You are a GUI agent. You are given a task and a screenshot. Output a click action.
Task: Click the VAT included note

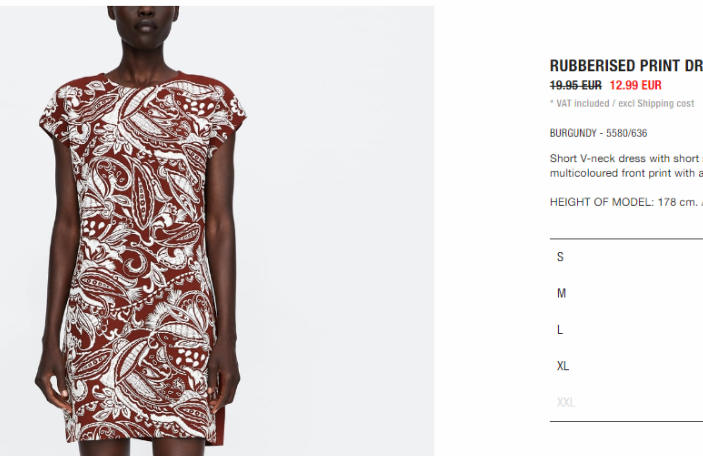[579, 104]
